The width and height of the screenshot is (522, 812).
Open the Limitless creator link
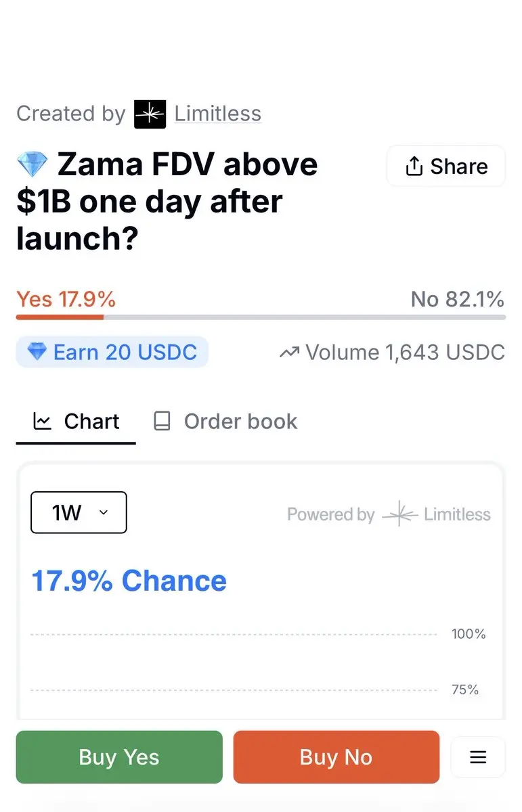(218, 114)
